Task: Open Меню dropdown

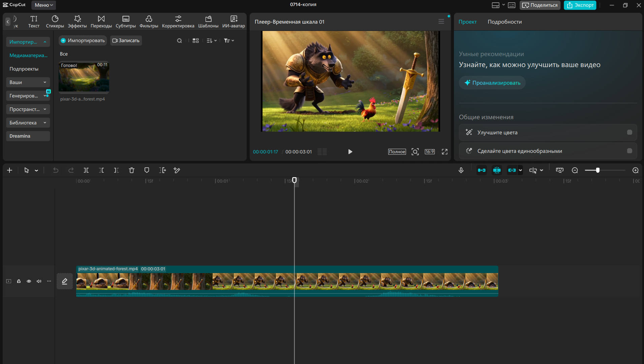Action: pyautogui.click(x=44, y=5)
